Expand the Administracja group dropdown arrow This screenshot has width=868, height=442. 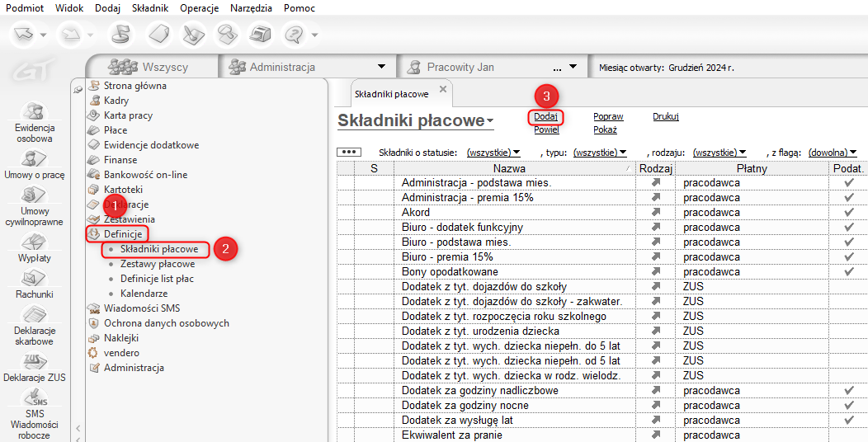pyautogui.click(x=381, y=67)
